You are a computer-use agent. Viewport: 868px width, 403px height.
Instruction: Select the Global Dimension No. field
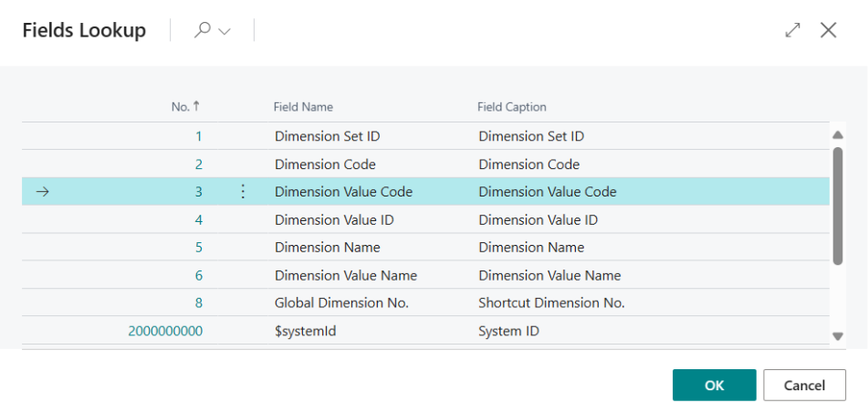(341, 303)
